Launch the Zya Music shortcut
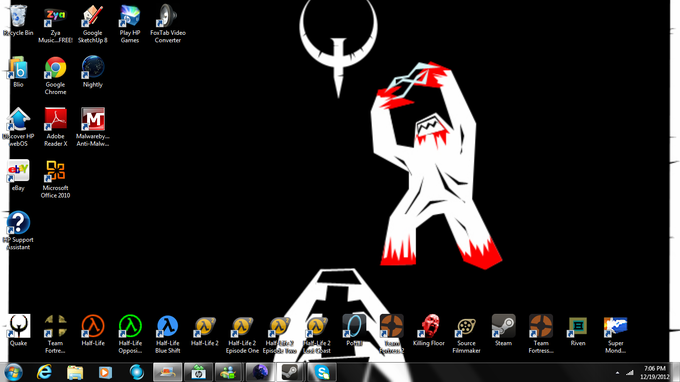 click(x=56, y=24)
